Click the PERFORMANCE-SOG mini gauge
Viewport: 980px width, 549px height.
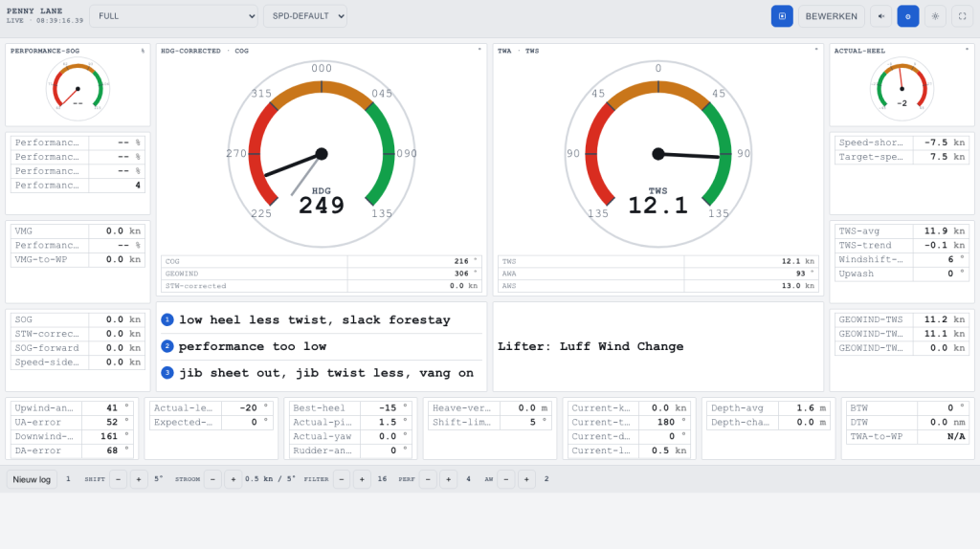point(78,89)
